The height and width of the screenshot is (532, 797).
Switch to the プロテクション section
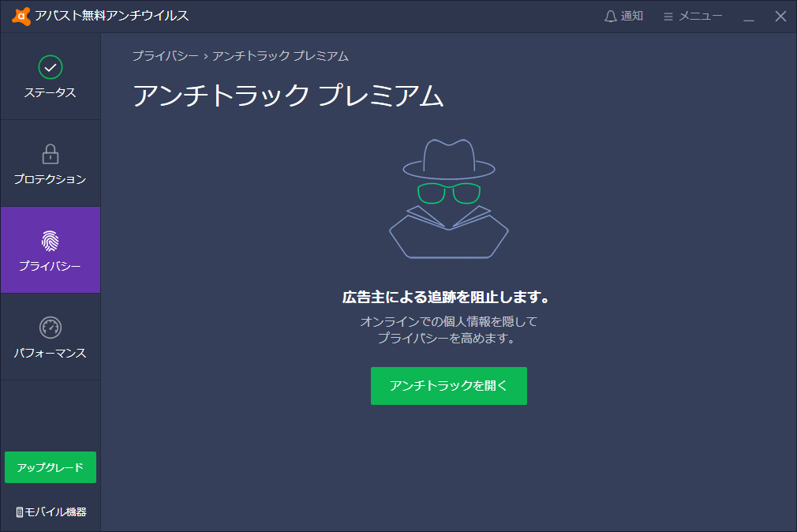(x=51, y=163)
